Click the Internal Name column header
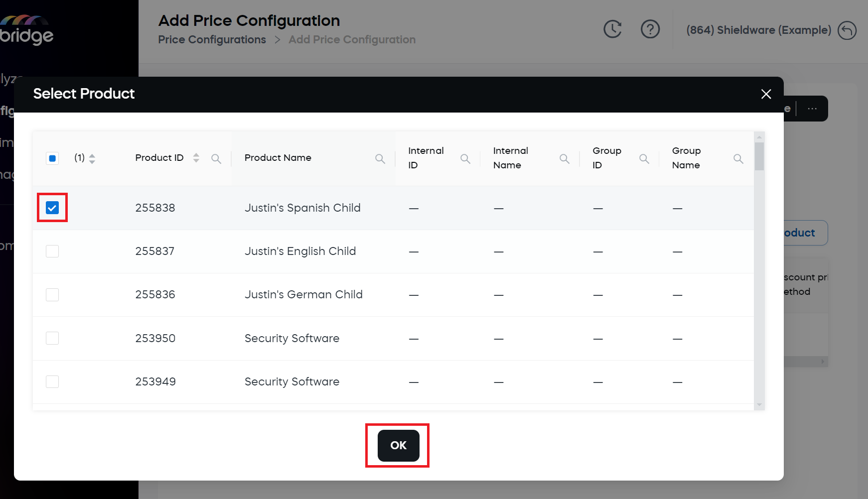 [510, 158]
